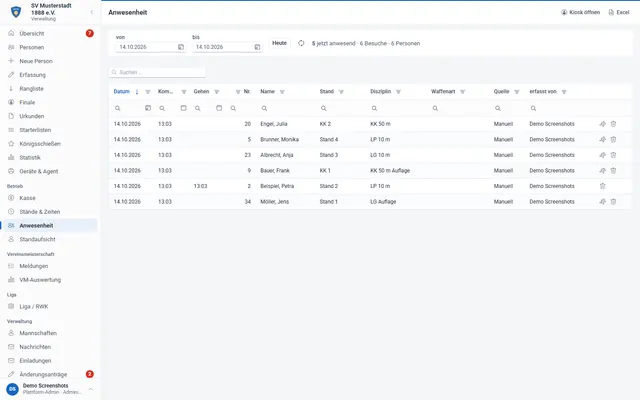This screenshot has height=400, width=640.
Task: Expand the Demo Screenshots user menu
Action: (91, 389)
